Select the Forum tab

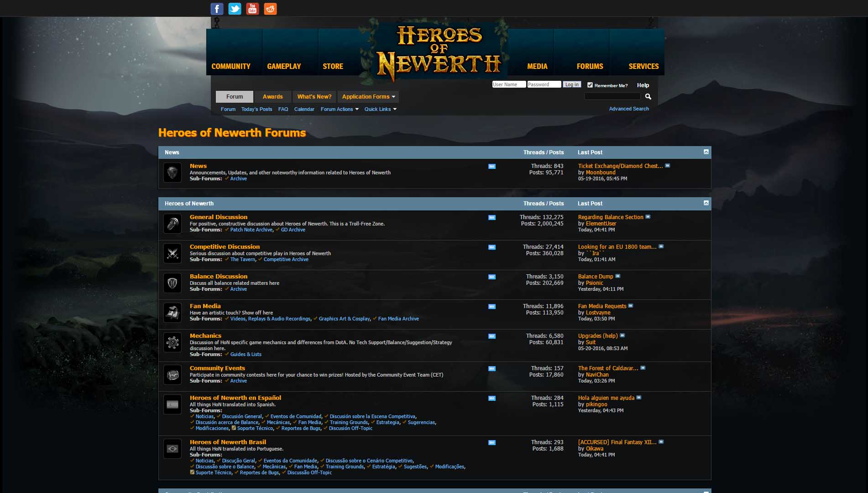click(x=235, y=97)
